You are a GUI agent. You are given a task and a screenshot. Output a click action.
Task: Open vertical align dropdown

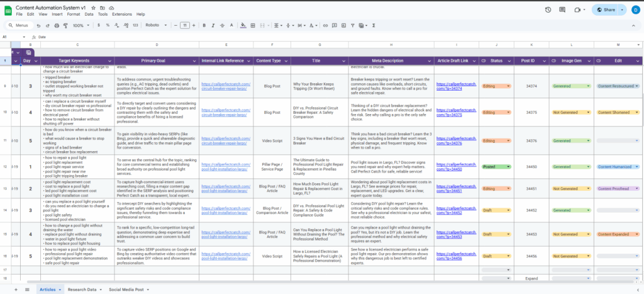pyautogui.click(x=289, y=25)
